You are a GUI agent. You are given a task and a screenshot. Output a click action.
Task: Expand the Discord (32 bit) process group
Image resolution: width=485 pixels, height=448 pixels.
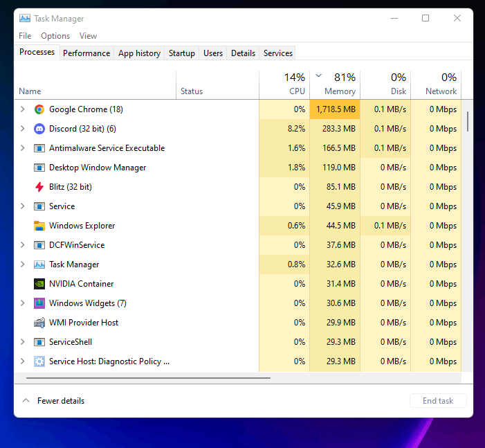coord(23,129)
